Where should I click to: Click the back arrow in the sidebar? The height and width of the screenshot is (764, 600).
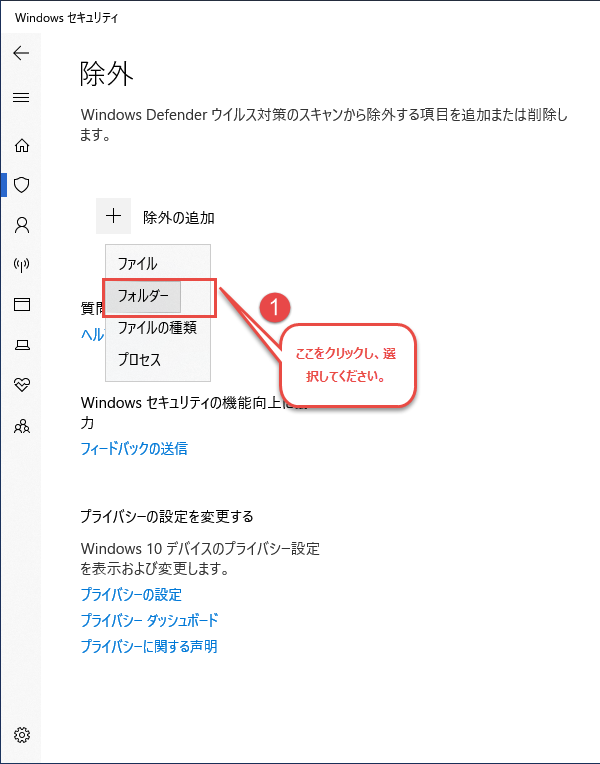point(21,53)
